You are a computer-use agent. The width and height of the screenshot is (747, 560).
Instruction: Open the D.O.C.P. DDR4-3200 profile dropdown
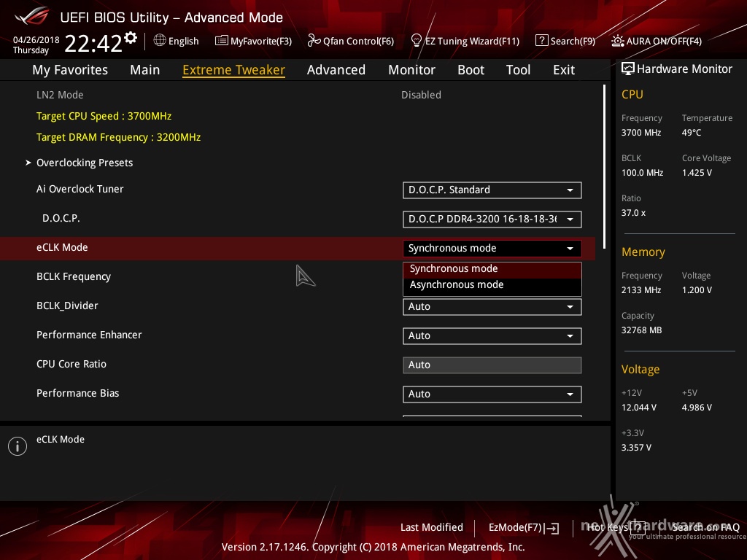coord(492,219)
